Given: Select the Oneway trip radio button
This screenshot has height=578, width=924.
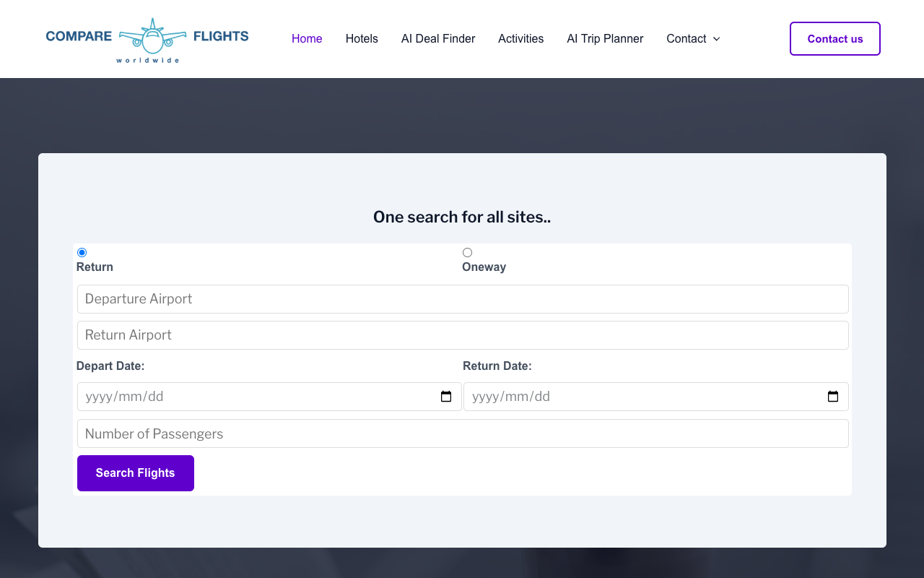Looking at the screenshot, I should [x=467, y=252].
